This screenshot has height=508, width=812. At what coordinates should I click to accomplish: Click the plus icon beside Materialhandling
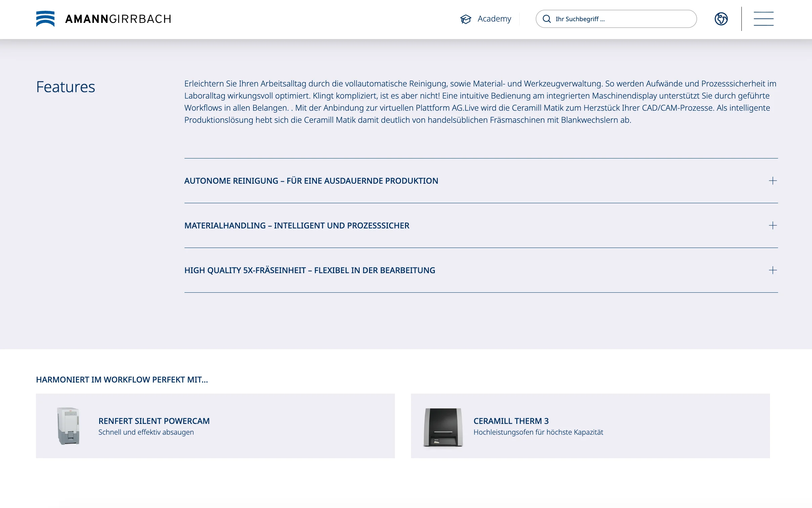(773, 225)
